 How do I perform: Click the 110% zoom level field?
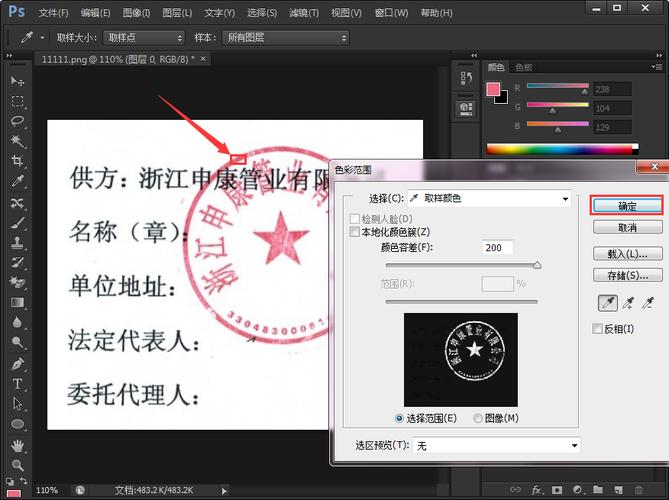(48, 490)
